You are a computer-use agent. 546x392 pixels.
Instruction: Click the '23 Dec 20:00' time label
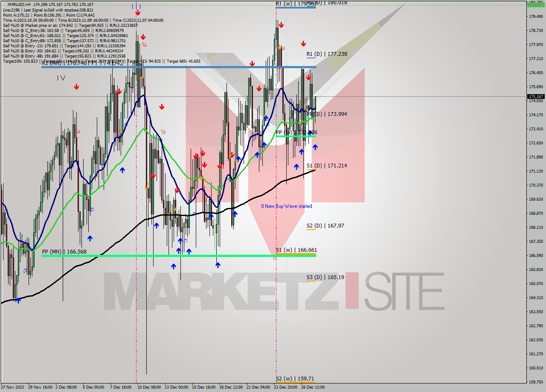point(285,387)
